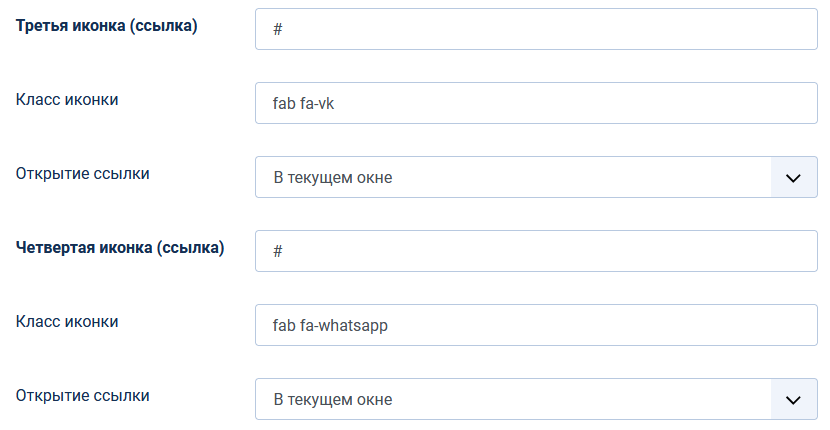830x430 pixels.
Task: Click the "#" text in the fourth icon link field
Action: (x=279, y=251)
